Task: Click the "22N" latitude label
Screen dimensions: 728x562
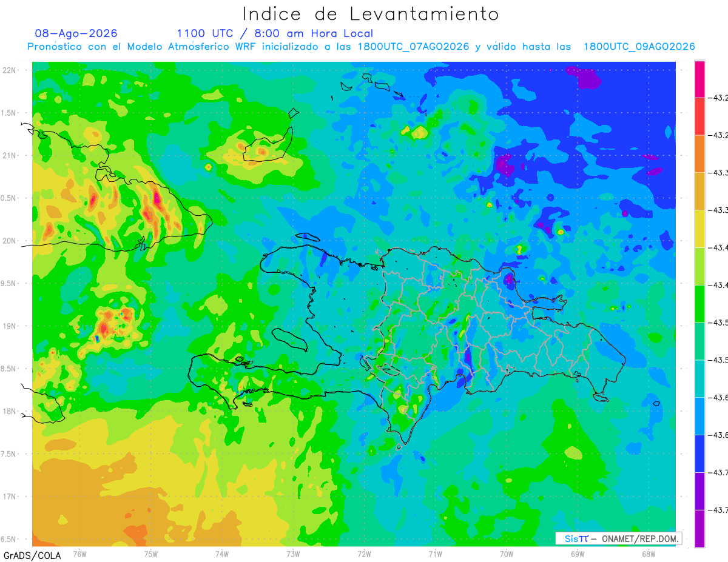Action: 9,70
